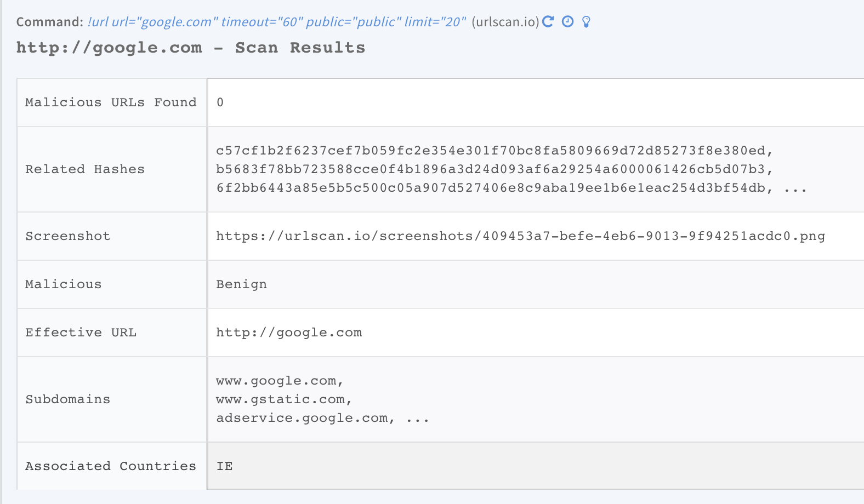Click the lightbulb hint icon
Viewport: 864px width, 504px height.
586,22
